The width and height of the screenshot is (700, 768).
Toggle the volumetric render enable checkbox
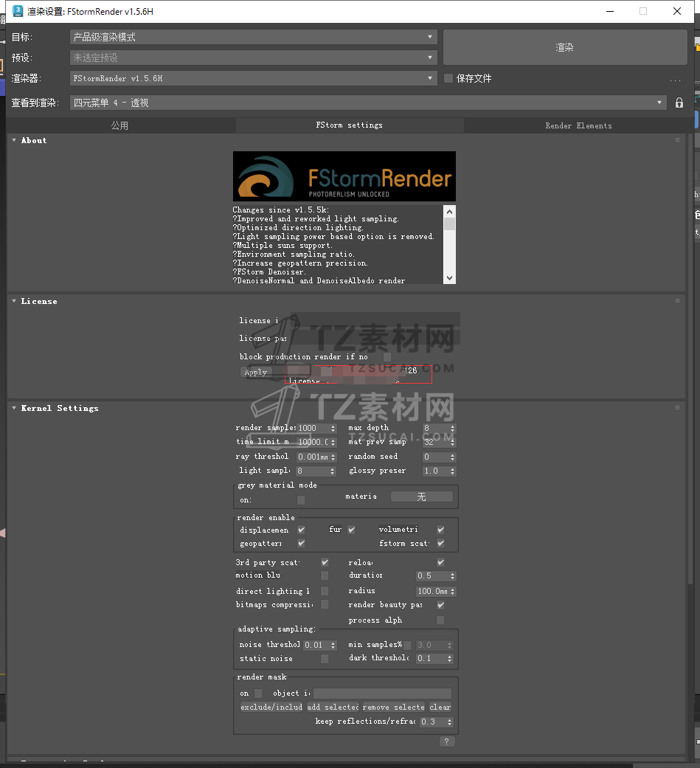coord(440,530)
